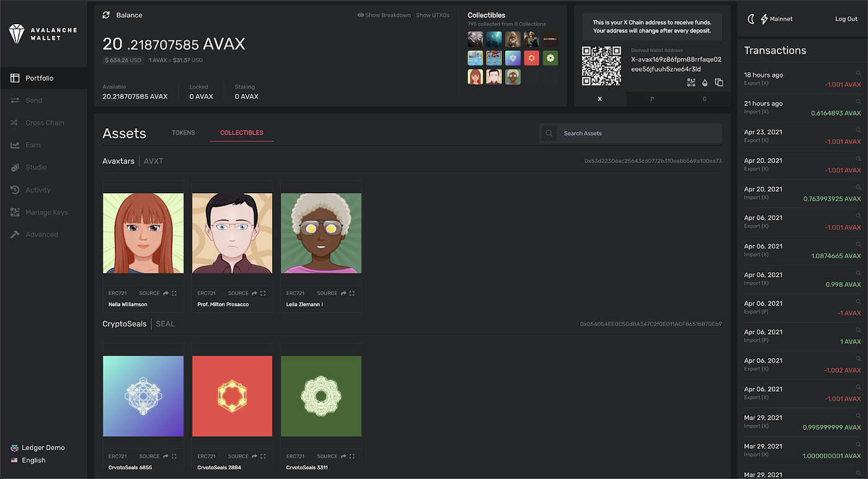This screenshot has width=868, height=479.
Task: Click the water drop icon under wallet address
Action: [705, 82]
